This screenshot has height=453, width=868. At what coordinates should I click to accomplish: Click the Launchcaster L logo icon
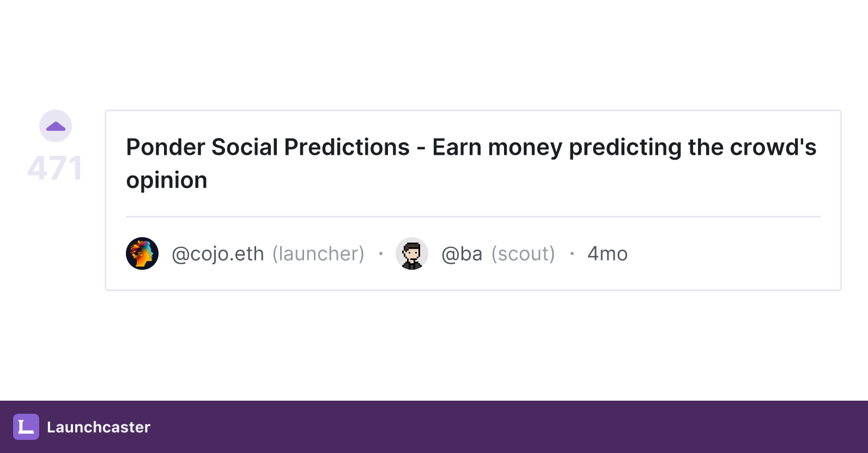[x=26, y=427]
